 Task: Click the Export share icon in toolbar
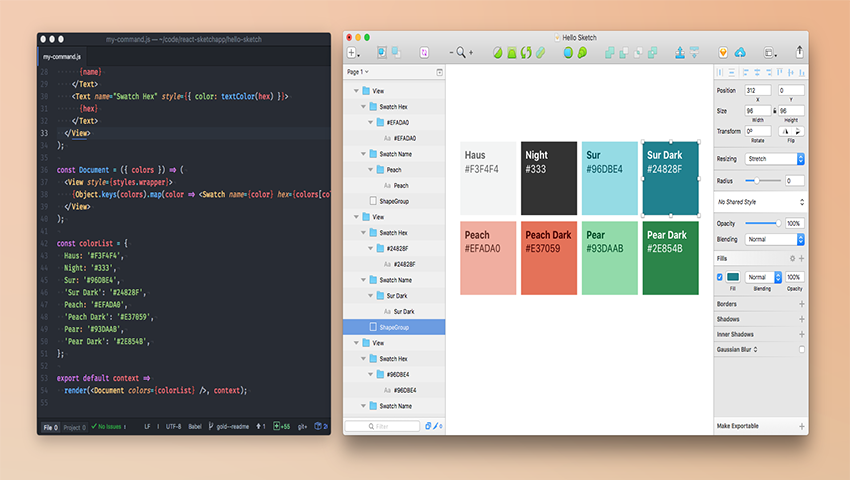[x=799, y=51]
